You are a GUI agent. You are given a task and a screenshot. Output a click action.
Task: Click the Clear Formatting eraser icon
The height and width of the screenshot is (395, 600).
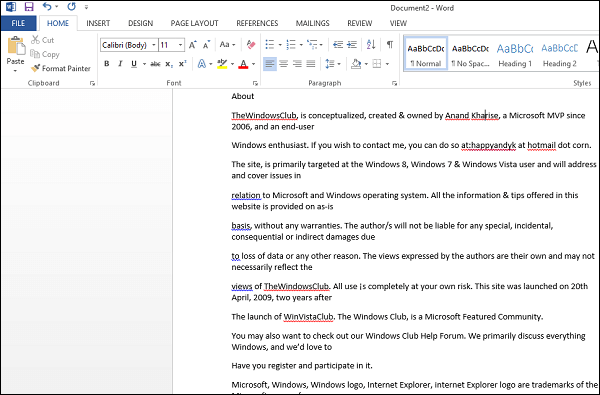click(251, 45)
